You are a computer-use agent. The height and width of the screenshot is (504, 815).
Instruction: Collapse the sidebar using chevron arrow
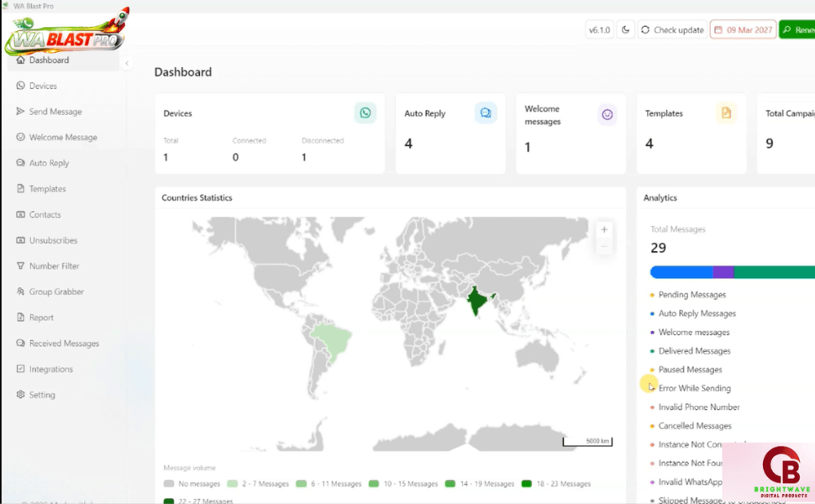point(127,63)
